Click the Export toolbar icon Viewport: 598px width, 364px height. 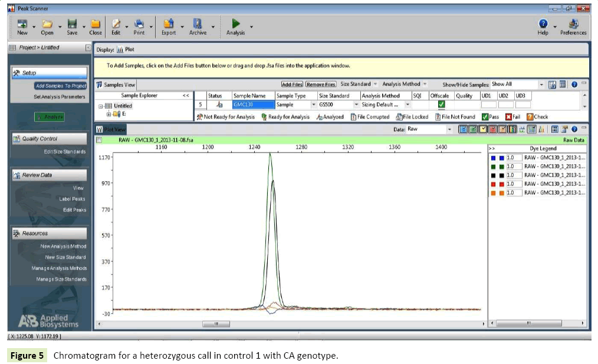point(169,24)
